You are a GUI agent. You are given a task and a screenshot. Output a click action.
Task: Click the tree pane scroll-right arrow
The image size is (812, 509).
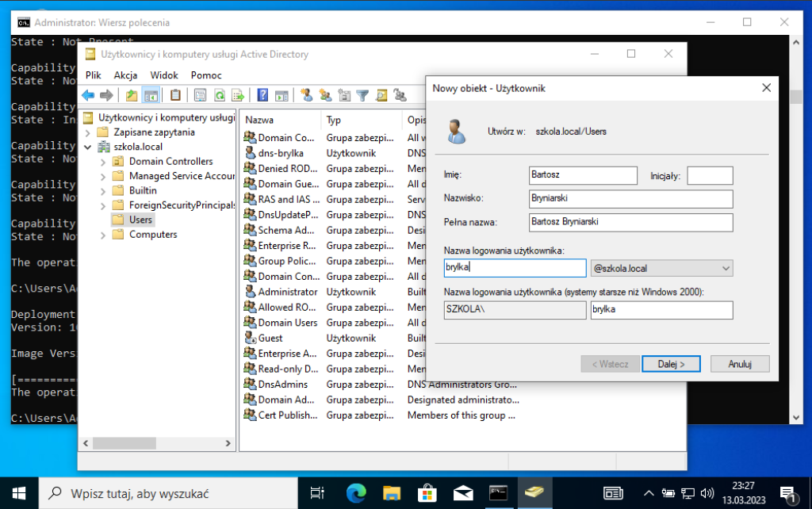[x=228, y=443]
